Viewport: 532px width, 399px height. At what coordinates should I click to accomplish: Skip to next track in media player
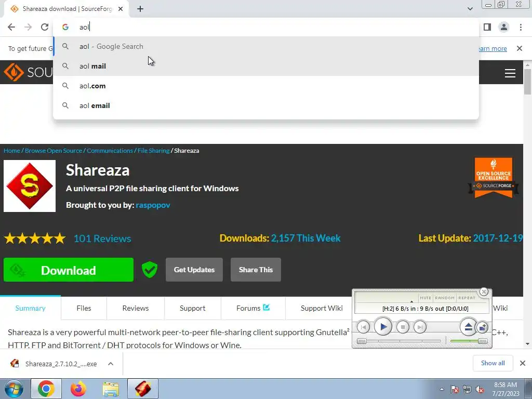pos(420,327)
